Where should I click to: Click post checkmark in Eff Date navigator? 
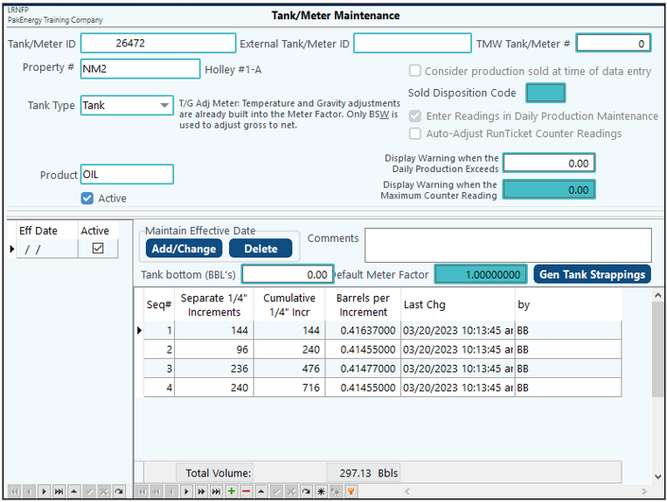click(x=89, y=491)
